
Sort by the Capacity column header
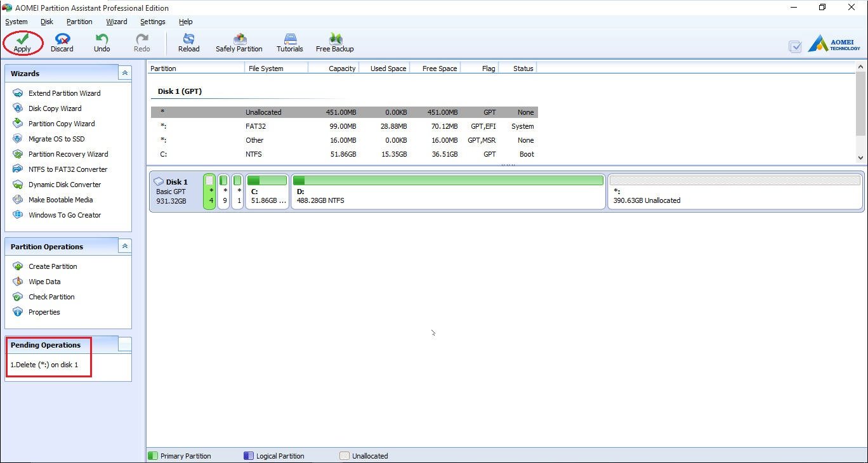[334, 68]
